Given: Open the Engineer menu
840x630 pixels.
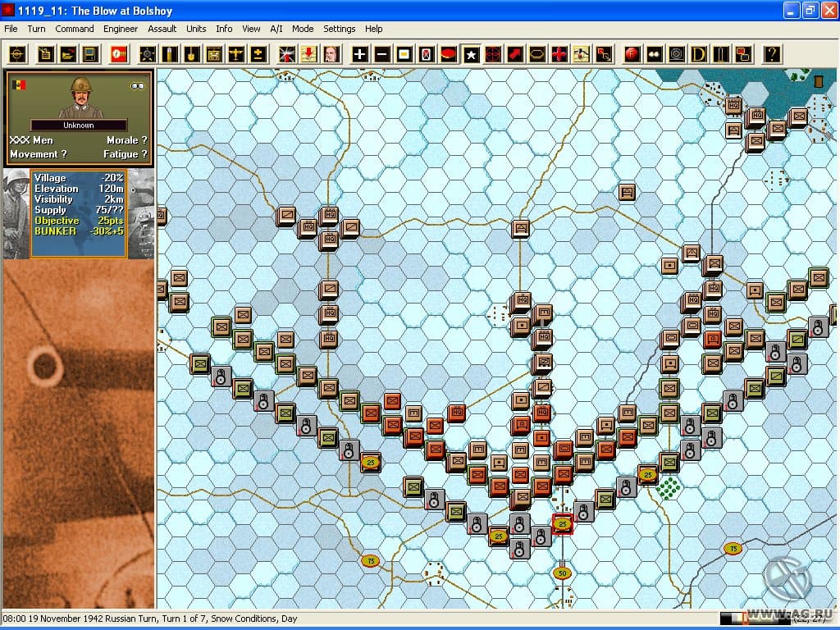Looking at the screenshot, I should pos(121,29).
